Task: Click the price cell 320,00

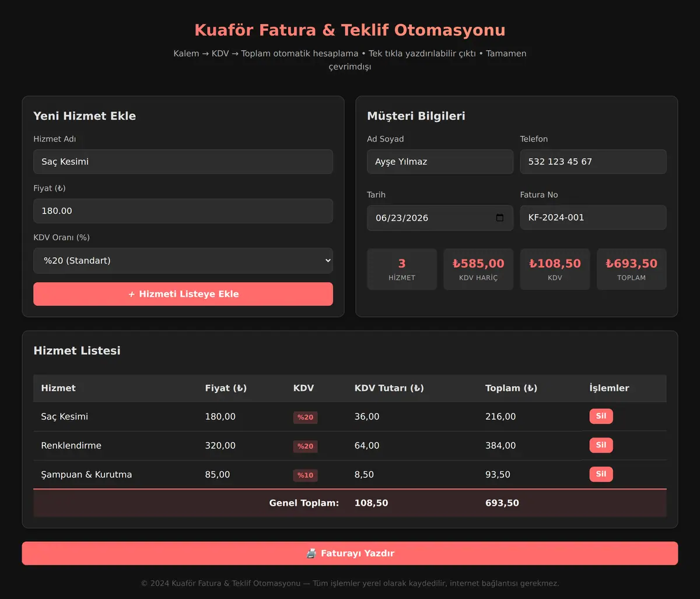Action: (x=220, y=446)
